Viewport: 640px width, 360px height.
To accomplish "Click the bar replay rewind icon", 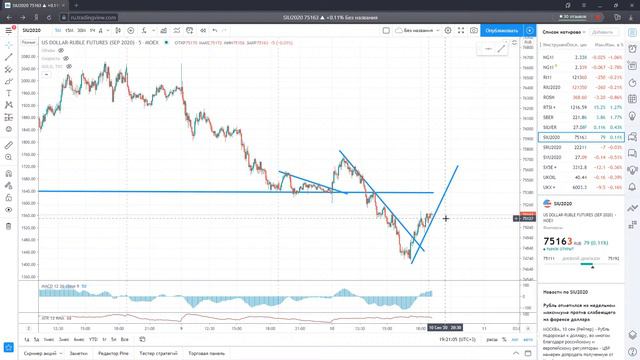I will [203, 31].
